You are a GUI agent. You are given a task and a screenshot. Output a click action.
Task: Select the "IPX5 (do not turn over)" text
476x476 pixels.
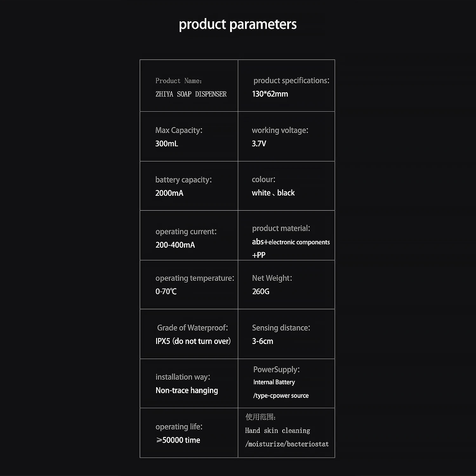pos(193,341)
